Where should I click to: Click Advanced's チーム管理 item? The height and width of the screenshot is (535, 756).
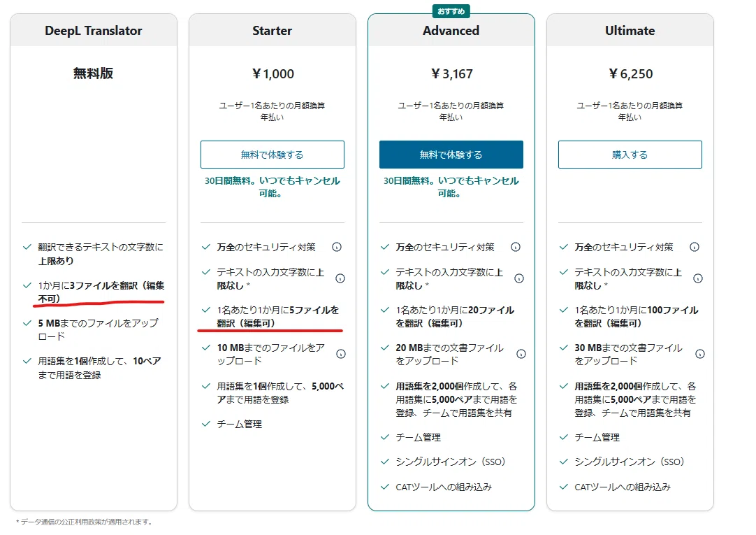click(419, 437)
